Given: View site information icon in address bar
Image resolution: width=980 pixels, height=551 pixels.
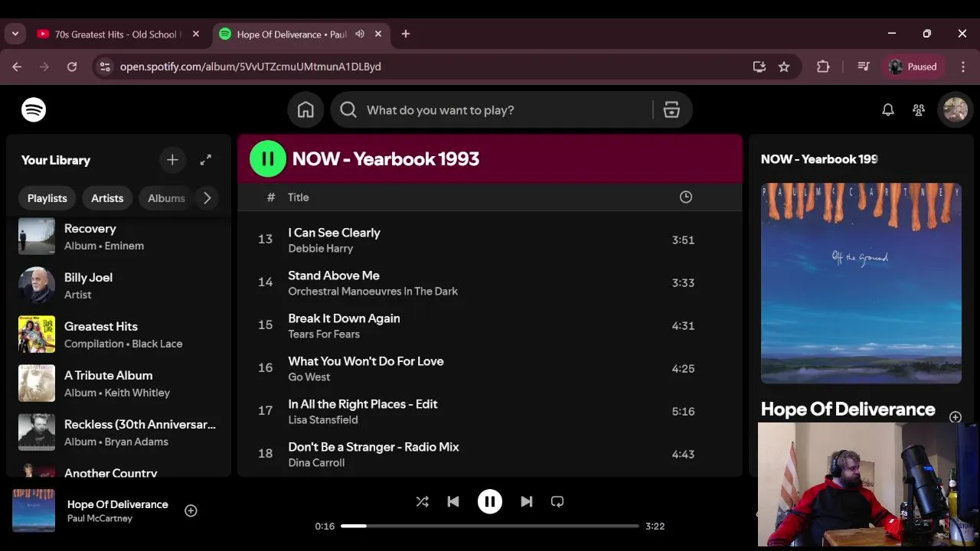Looking at the screenshot, I should click(105, 67).
